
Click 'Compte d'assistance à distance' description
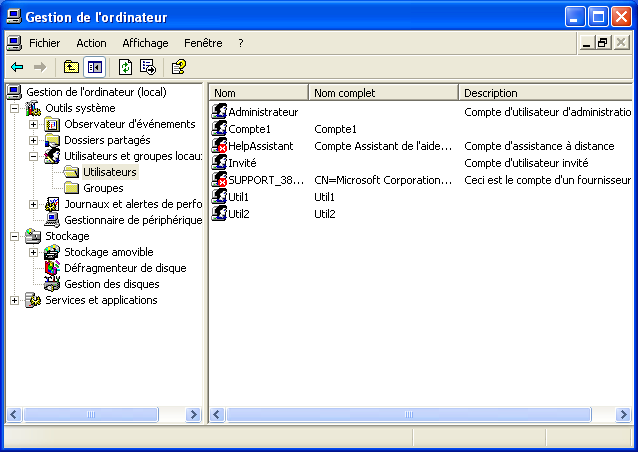point(539,146)
